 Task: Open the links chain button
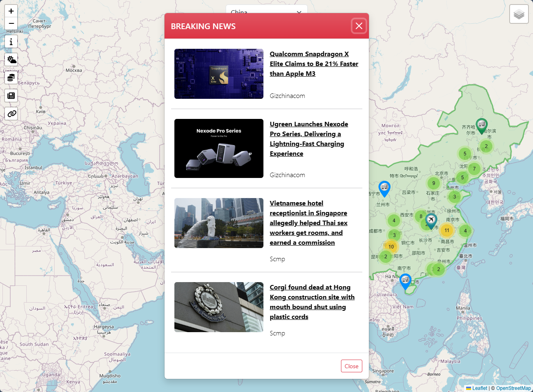coord(11,114)
